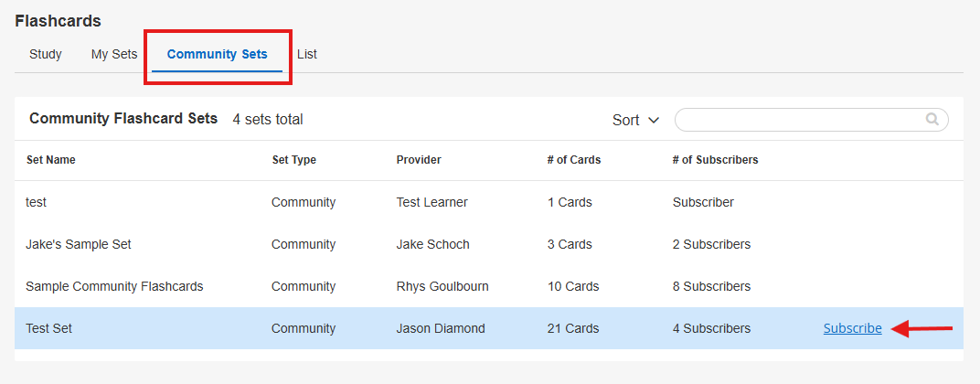Go to the List tab
The height and width of the screenshot is (384, 980).
tap(307, 54)
